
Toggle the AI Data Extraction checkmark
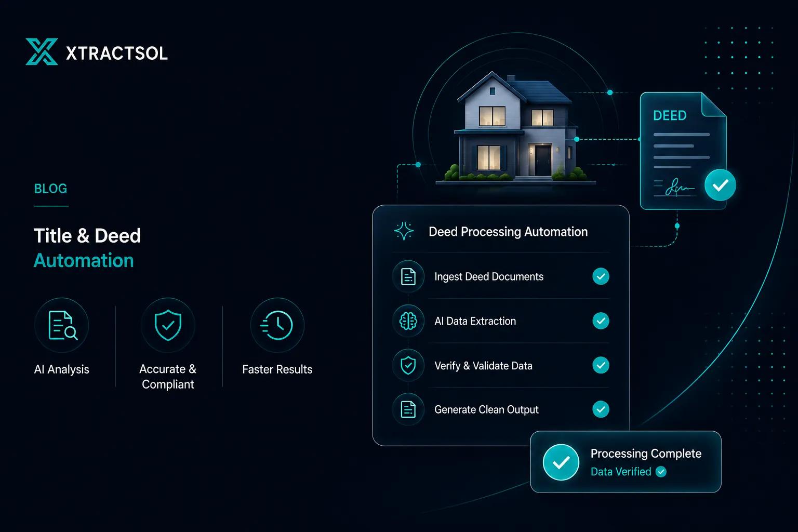click(x=601, y=321)
